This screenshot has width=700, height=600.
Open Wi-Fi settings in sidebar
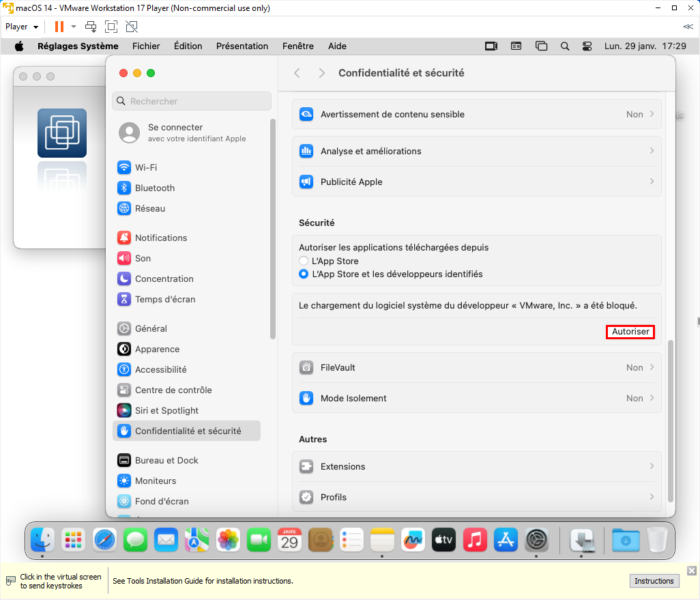(x=187, y=167)
